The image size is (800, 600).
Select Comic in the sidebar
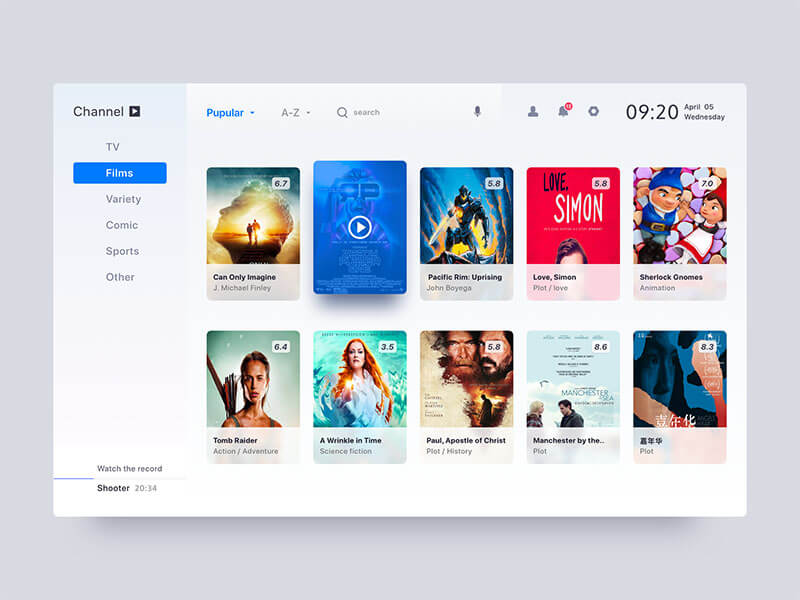pyautogui.click(x=122, y=225)
